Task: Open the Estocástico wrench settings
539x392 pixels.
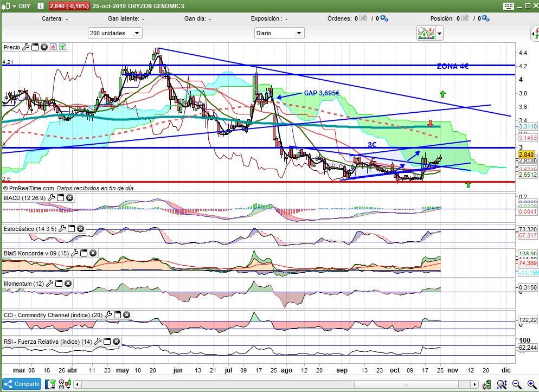Action: pyautogui.click(x=62, y=228)
